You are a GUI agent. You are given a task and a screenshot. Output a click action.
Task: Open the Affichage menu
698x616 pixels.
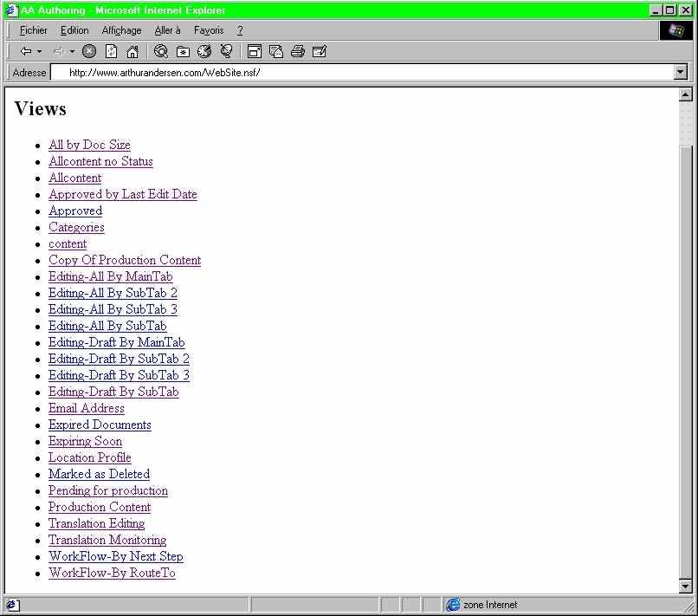[x=121, y=30]
